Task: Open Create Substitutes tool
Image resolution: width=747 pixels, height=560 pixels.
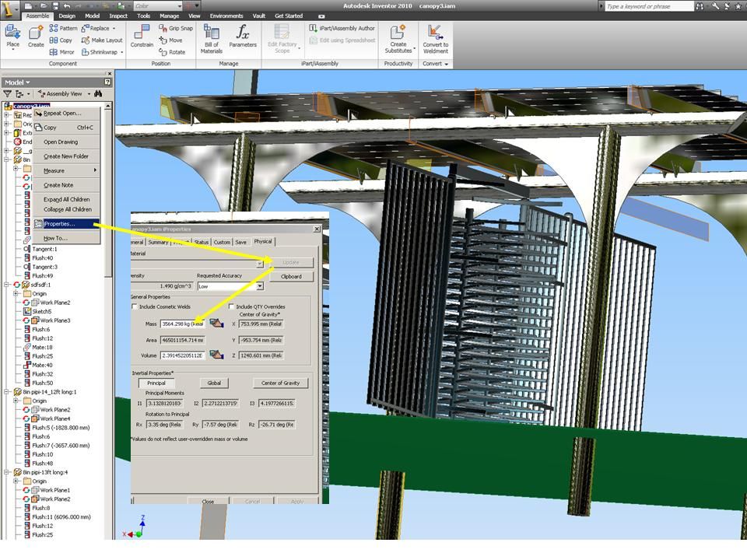Action: click(x=397, y=35)
